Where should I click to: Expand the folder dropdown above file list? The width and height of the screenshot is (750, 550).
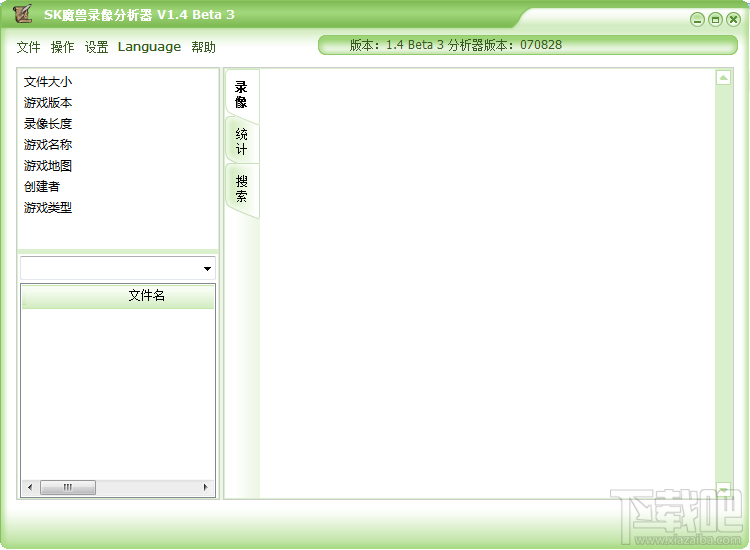207,268
